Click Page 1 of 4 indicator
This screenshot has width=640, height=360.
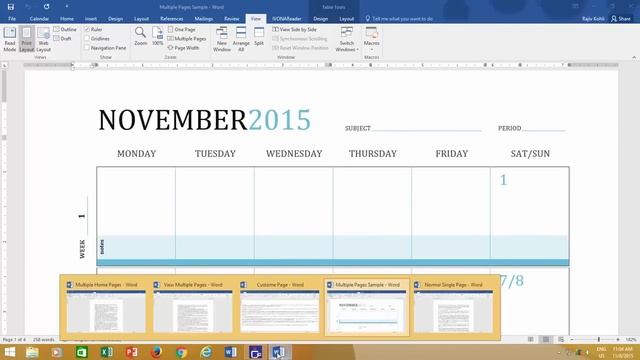(14, 340)
